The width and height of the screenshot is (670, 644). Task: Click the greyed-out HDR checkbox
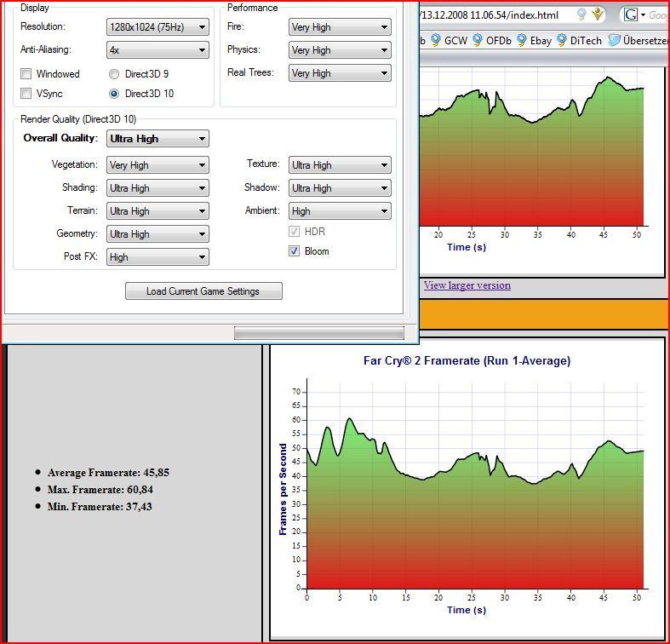pos(294,232)
